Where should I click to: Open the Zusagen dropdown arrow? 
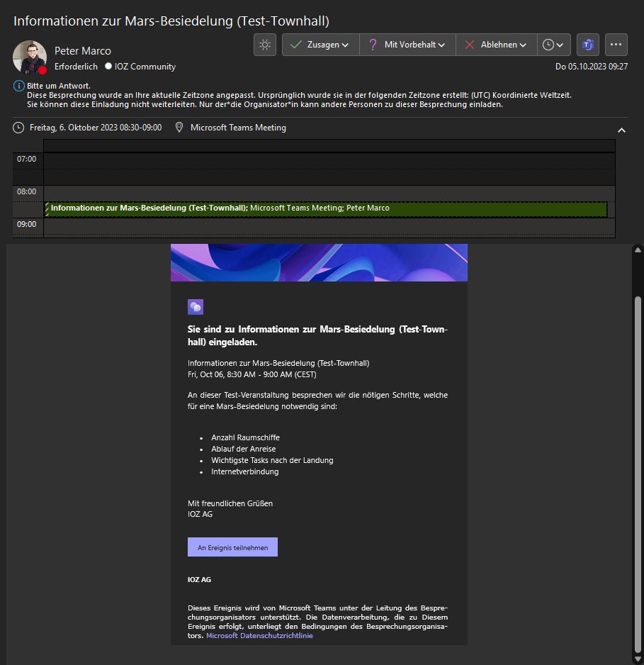345,45
